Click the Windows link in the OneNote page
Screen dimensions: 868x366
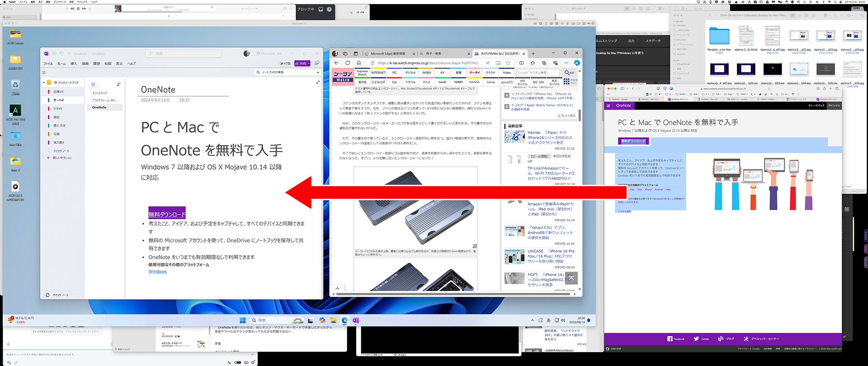pyautogui.click(x=157, y=272)
